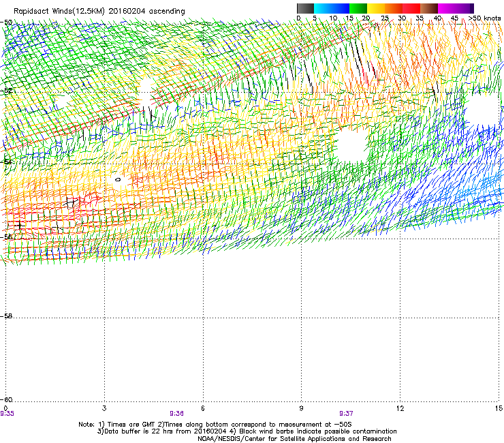Click the legend label '10'

point(333,18)
